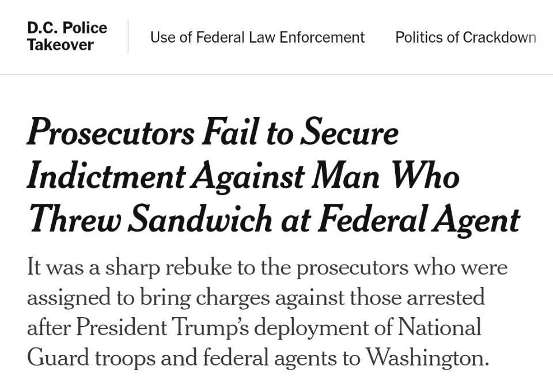Image resolution: width=553 pixels, height=392 pixels.
Task: Click the summary line beginning 'It was a sharp rebuke'
Action: click(267, 268)
